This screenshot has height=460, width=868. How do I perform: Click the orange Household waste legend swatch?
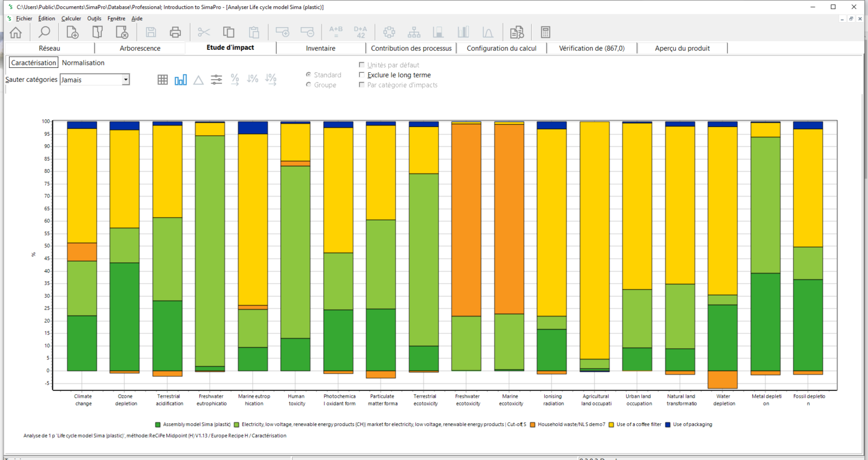tap(532, 424)
